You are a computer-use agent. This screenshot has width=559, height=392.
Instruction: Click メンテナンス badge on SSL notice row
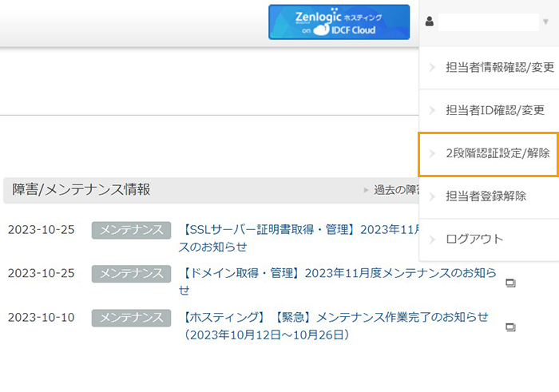[132, 230]
